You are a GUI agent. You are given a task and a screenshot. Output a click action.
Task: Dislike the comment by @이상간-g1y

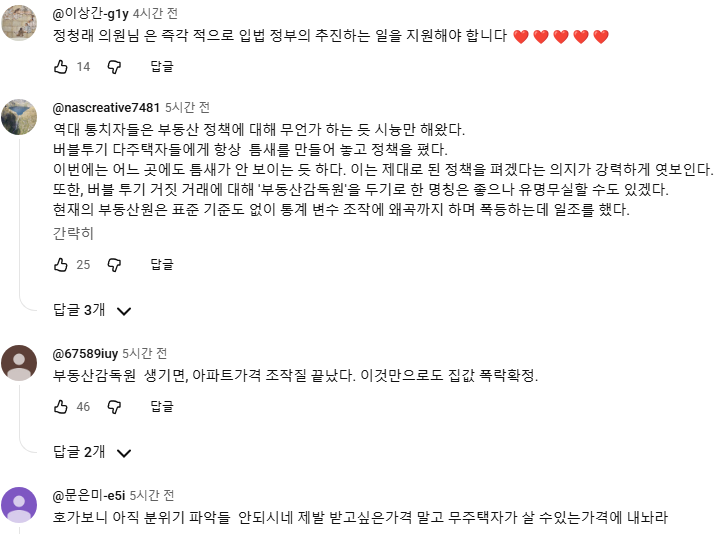(114, 67)
